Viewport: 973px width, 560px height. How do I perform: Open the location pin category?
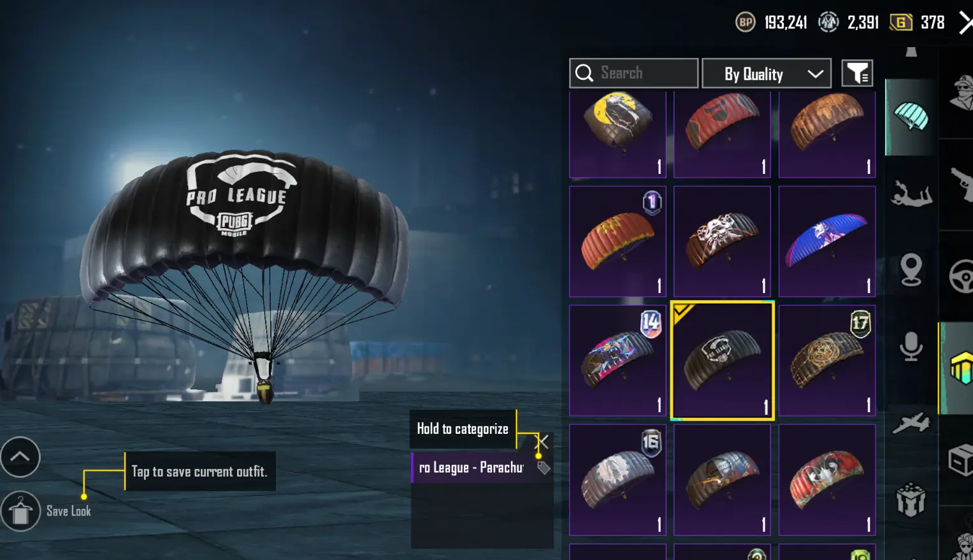(911, 269)
